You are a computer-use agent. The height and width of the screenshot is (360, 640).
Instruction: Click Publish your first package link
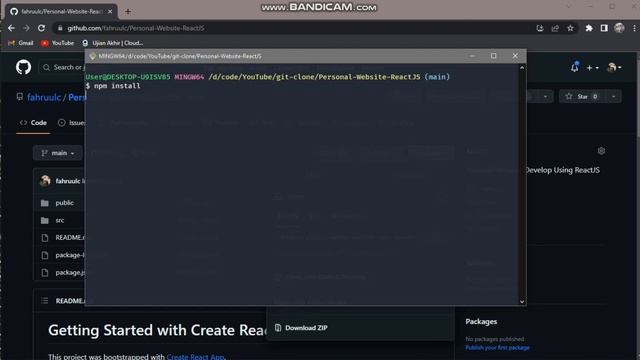pyautogui.click(x=497, y=348)
